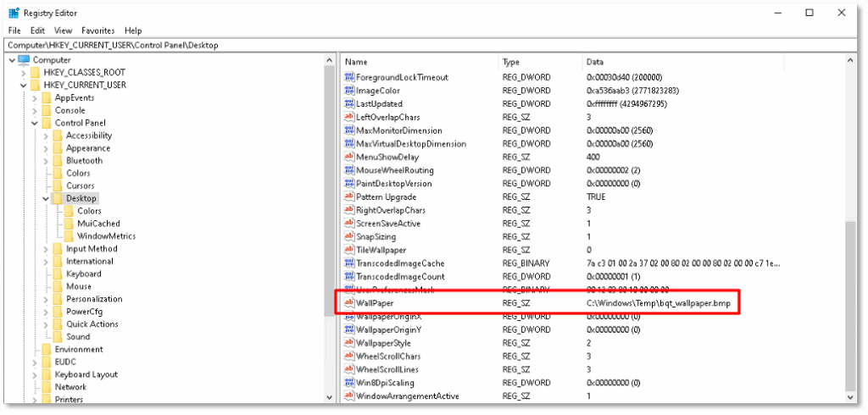This screenshot has width=868, height=415.
Task: Select the ForegroundLockTimeout DWORD icon
Action: tap(348, 77)
